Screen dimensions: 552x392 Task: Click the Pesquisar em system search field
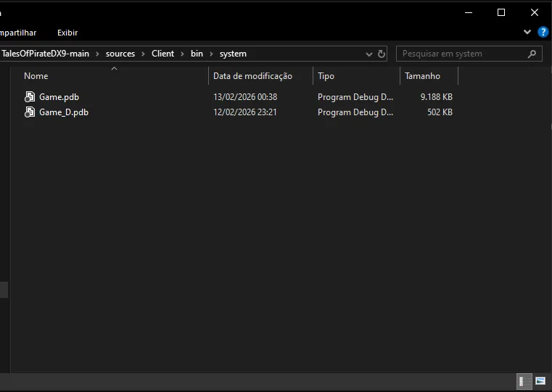pyautogui.click(x=461, y=54)
